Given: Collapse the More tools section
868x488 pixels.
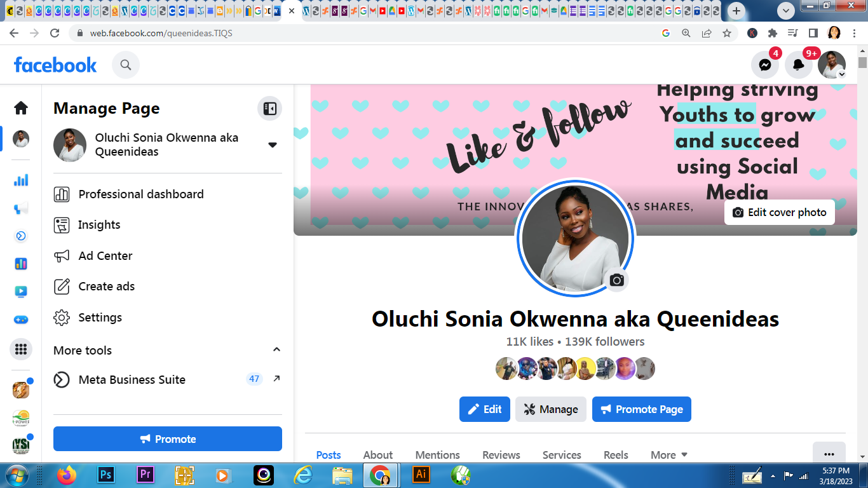Looking at the screenshot, I should (276, 350).
